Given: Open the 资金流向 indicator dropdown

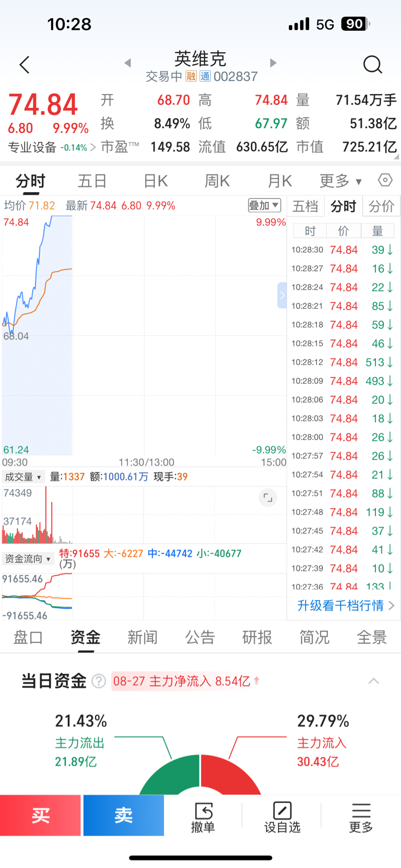Looking at the screenshot, I should click(x=28, y=559).
